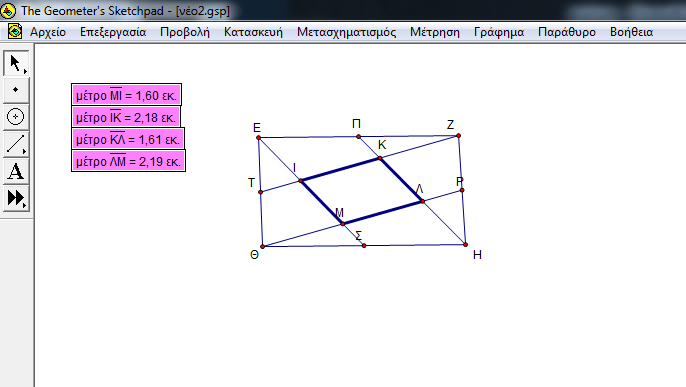Click midpoint T on the left side
This screenshot has width=686, height=387.
coord(260,192)
